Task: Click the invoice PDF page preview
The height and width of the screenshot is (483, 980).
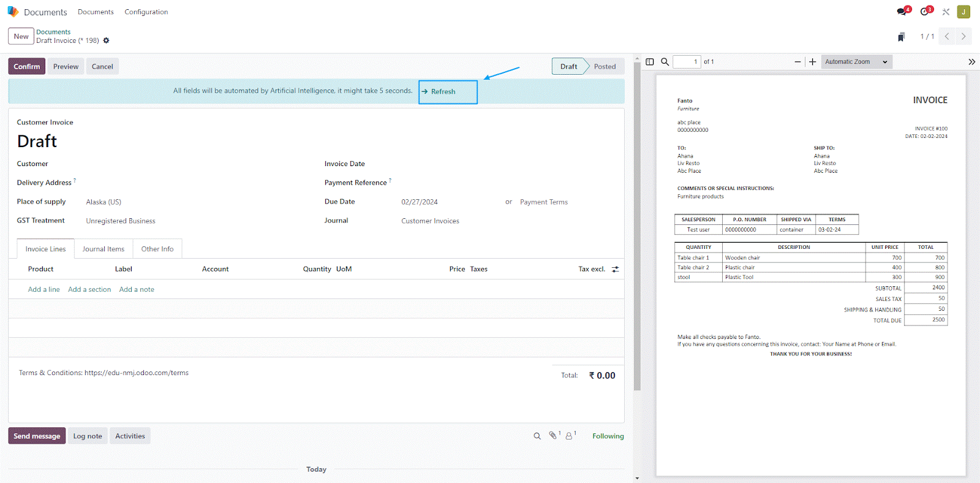Action: tap(811, 275)
